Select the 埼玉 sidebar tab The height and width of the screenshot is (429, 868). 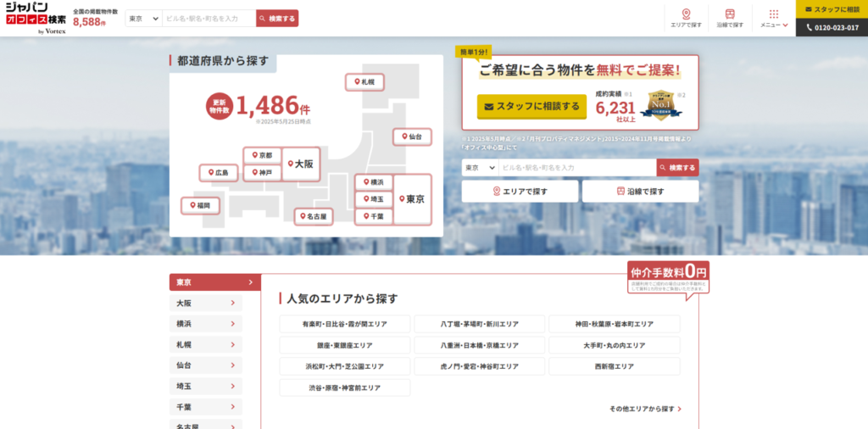click(206, 386)
